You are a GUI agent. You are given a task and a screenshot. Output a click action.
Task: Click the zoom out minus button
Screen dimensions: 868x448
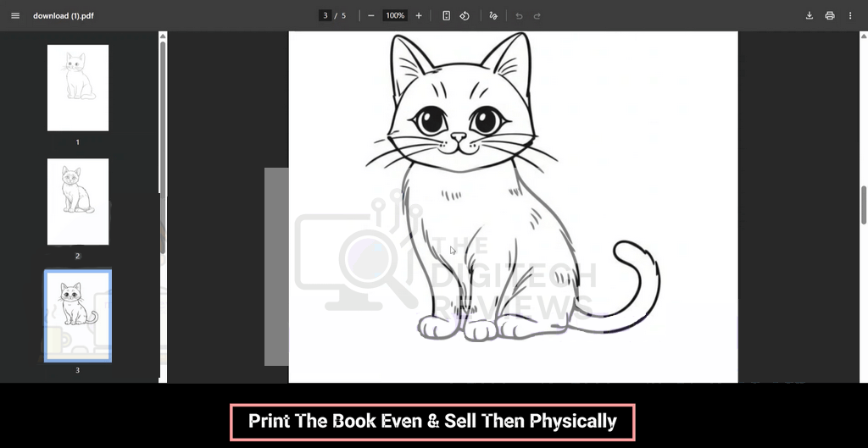[371, 15]
